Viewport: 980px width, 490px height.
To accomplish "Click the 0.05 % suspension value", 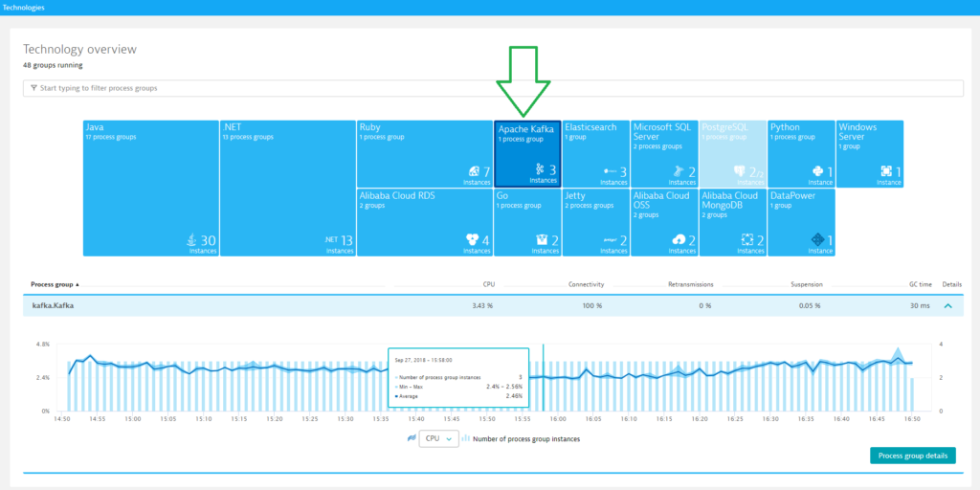I will (x=812, y=306).
